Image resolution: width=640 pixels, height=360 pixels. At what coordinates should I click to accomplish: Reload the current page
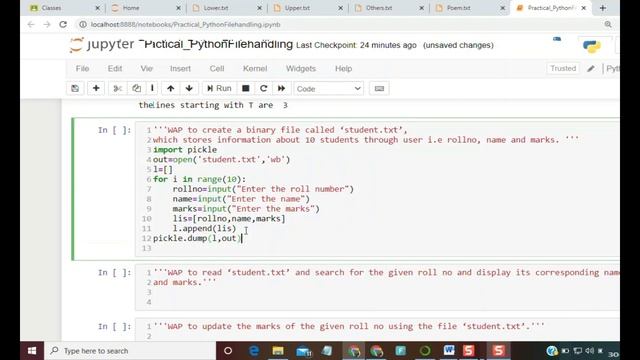pyautogui.click(x=63, y=24)
